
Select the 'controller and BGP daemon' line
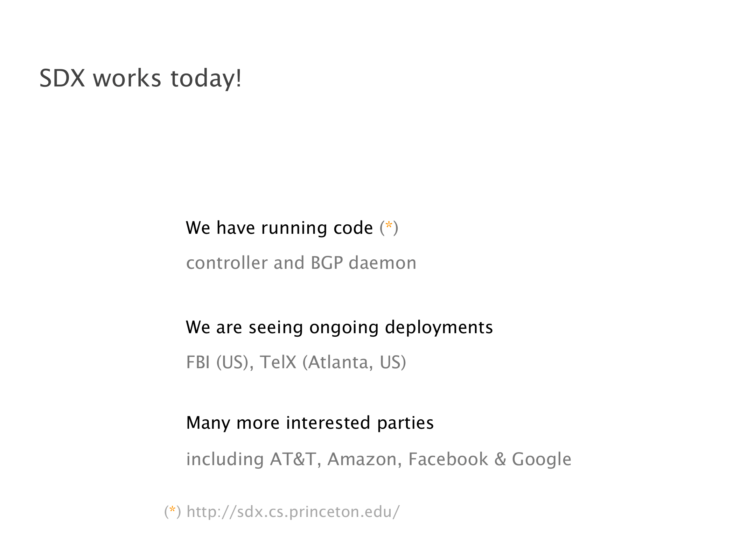click(301, 263)
